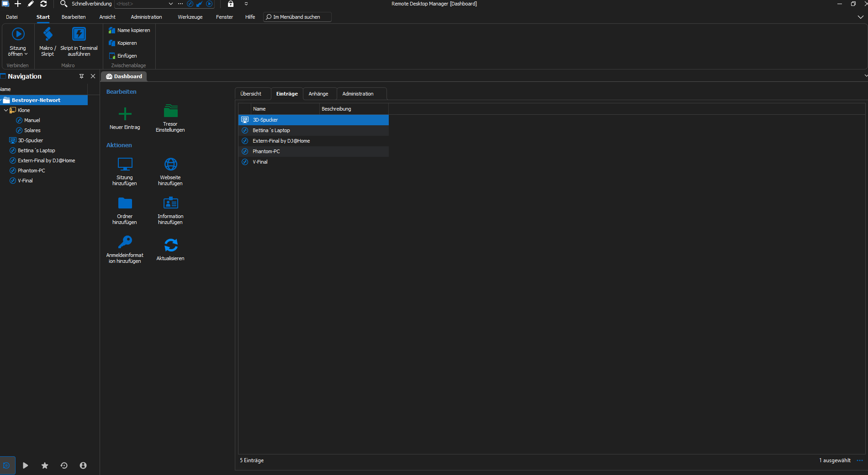Open the Administration ribbon tab
The image size is (868, 475).
pos(146,17)
